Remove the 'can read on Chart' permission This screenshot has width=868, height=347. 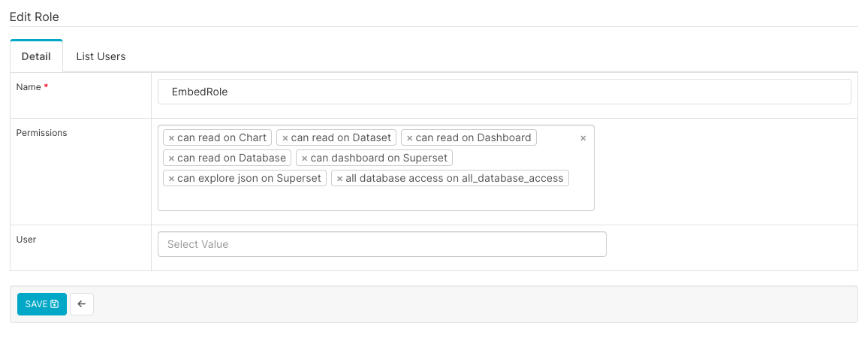pos(171,138)
